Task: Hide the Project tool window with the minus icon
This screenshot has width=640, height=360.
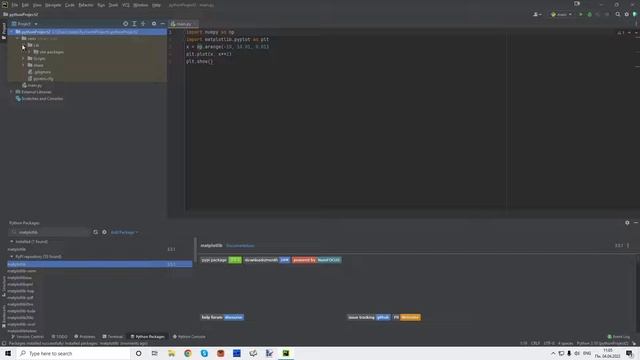Action: [162, 24]
